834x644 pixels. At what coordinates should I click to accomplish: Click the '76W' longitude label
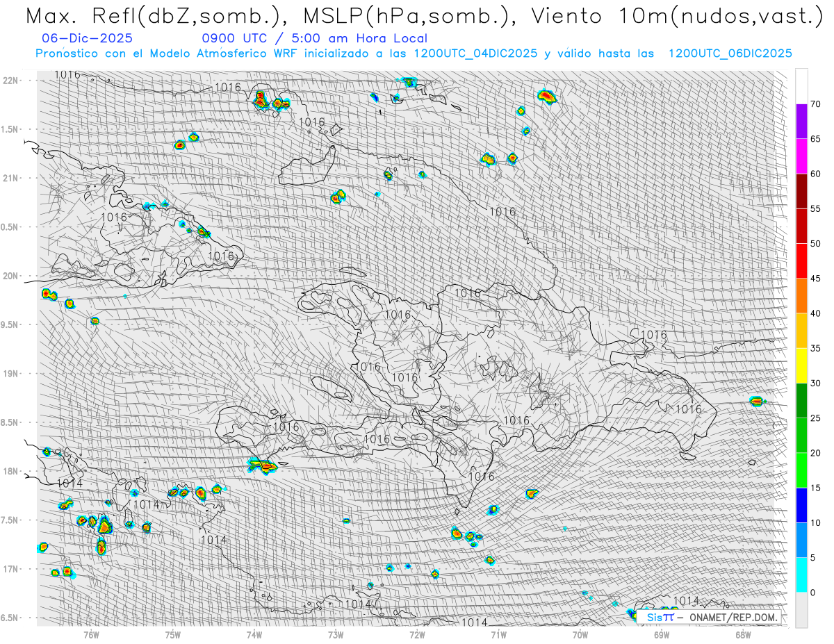click(x=91, y=635)
